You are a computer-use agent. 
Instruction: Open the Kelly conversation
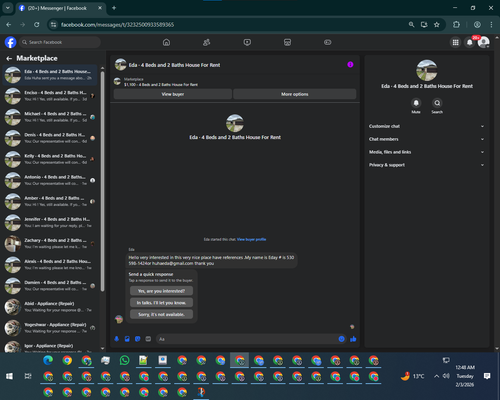pyautogui.click(x=50, y=159)
